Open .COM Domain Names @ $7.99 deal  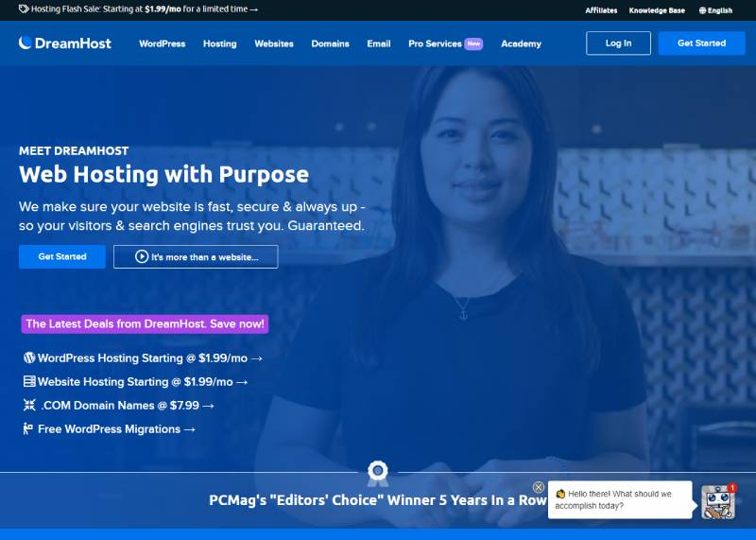[x=119, y=406]
